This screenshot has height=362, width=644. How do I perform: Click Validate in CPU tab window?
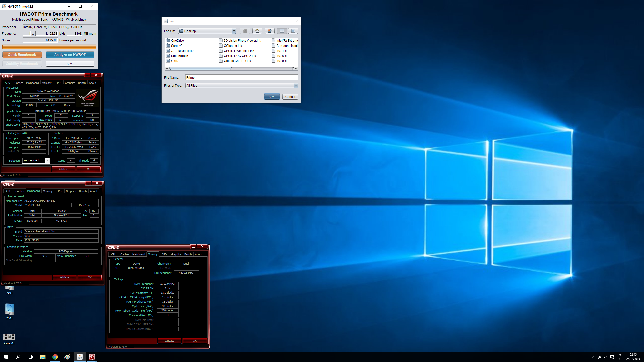point(63,169)
